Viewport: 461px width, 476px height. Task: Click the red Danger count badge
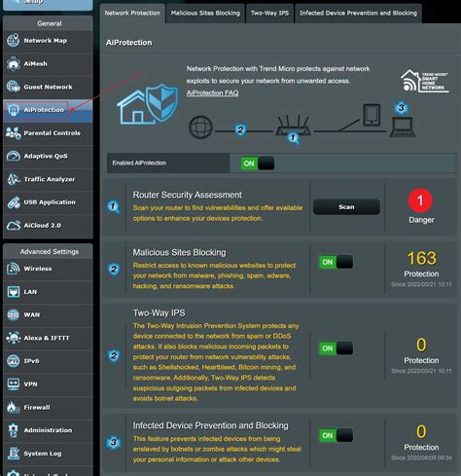420,201
